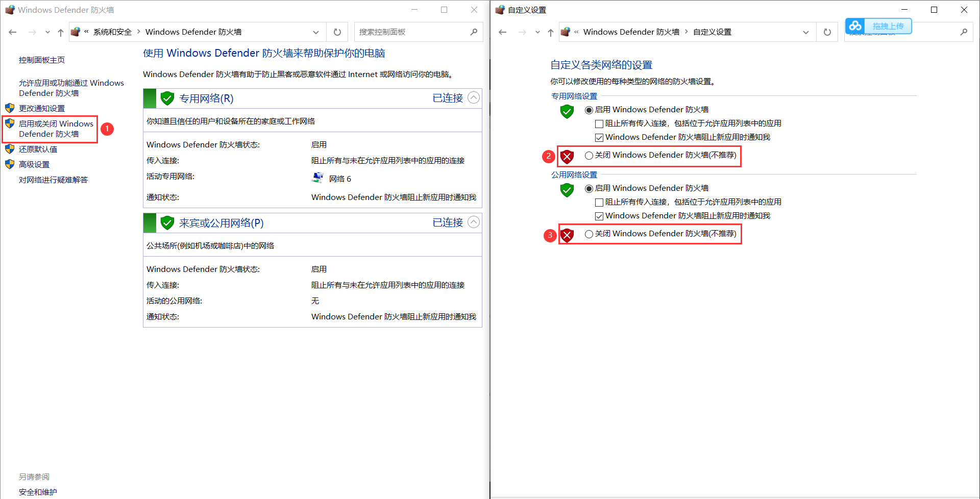Click green shield icon of 专用网络(R)
Image resolution: width=980 pixels, height=499 pixels.
[x=167, y=98]
